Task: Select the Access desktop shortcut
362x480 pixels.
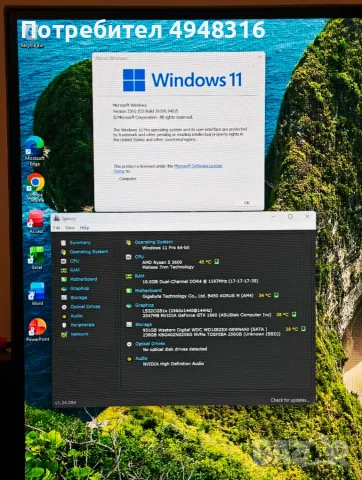Action: [x=36, y=221]
